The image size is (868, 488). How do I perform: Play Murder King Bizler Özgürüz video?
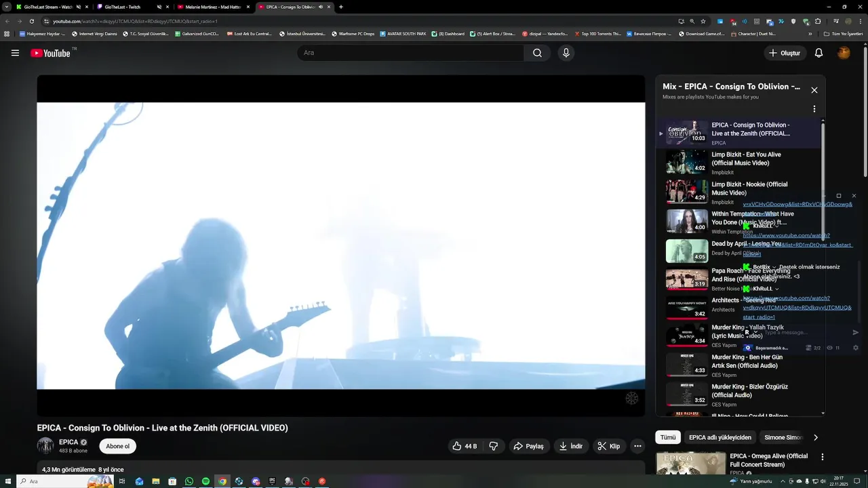click(x=687, y=394)
